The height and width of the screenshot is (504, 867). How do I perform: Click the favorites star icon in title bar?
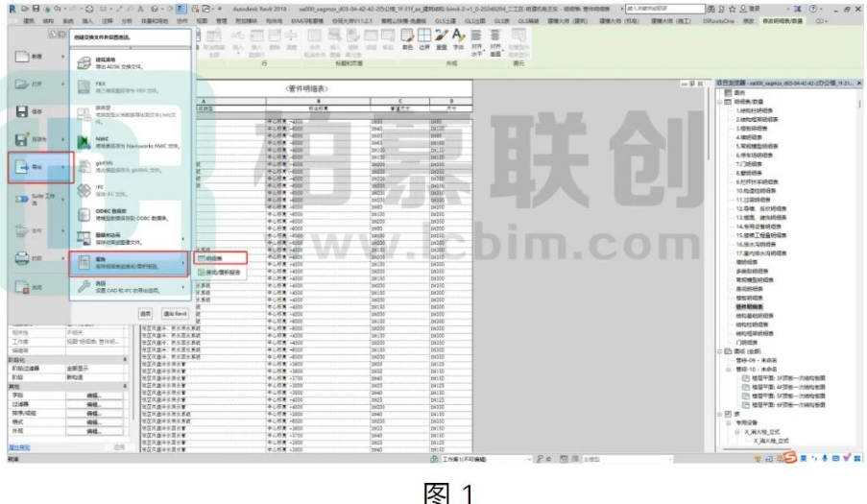coord(732,9)
